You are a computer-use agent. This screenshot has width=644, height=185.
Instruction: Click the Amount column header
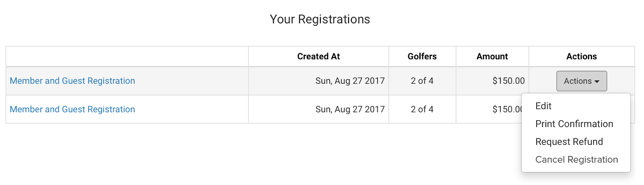click(x=492, y=57)
